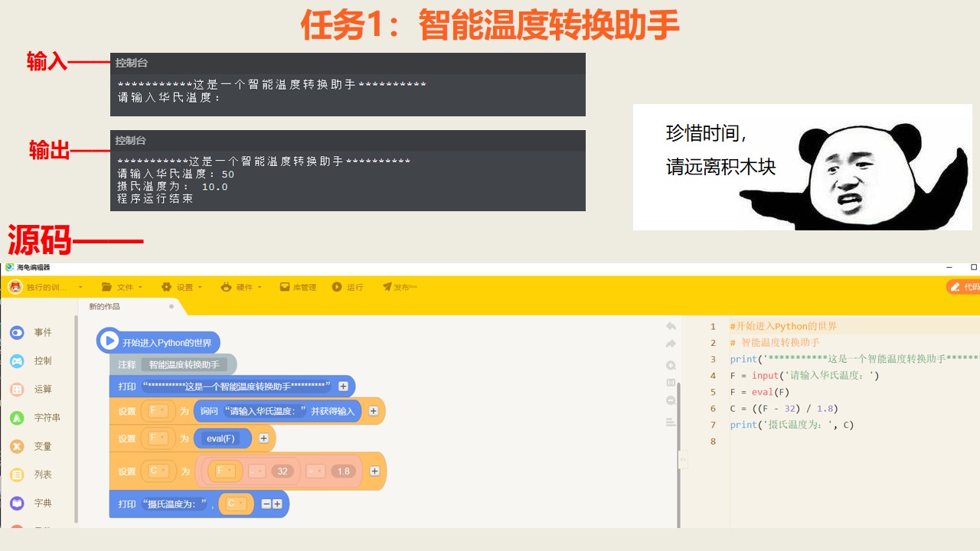Screen dimensions: 980x551
Task: Click the block category panel scrollbar
Action: 76,419
